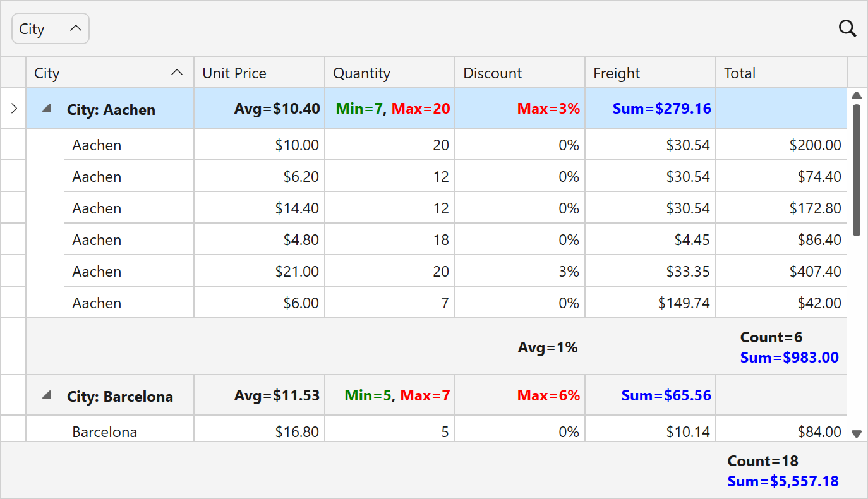Click scrollbar down arrow

(857, 433)
